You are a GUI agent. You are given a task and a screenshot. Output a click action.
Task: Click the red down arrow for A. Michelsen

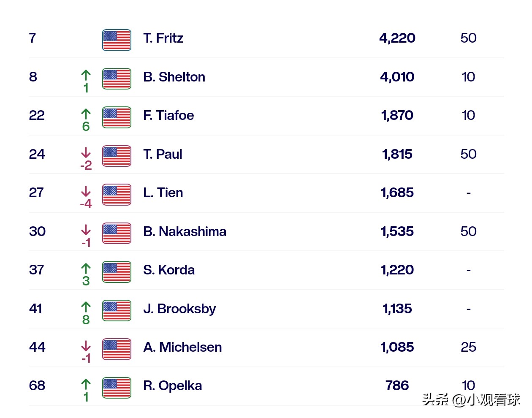point(86,346)
